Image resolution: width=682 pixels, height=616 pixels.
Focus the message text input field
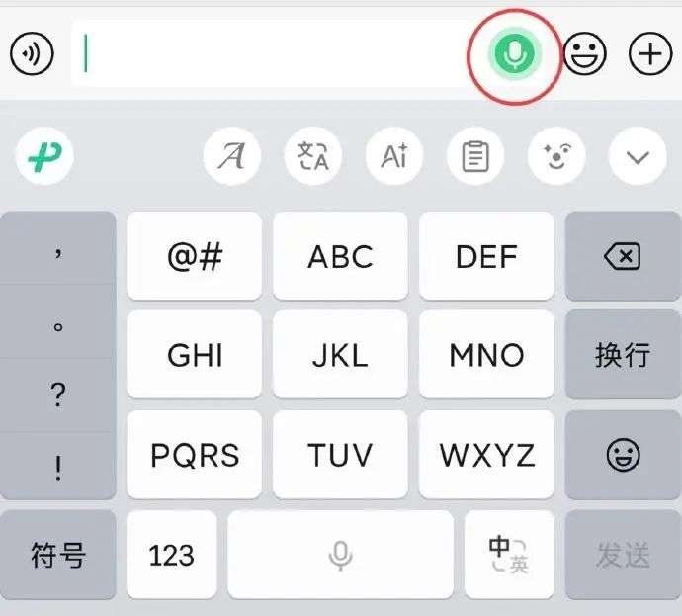click(x=270, y=53)
